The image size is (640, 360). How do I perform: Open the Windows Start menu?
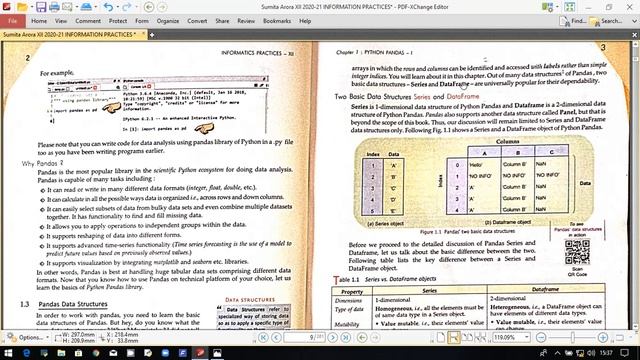[8, 353]
